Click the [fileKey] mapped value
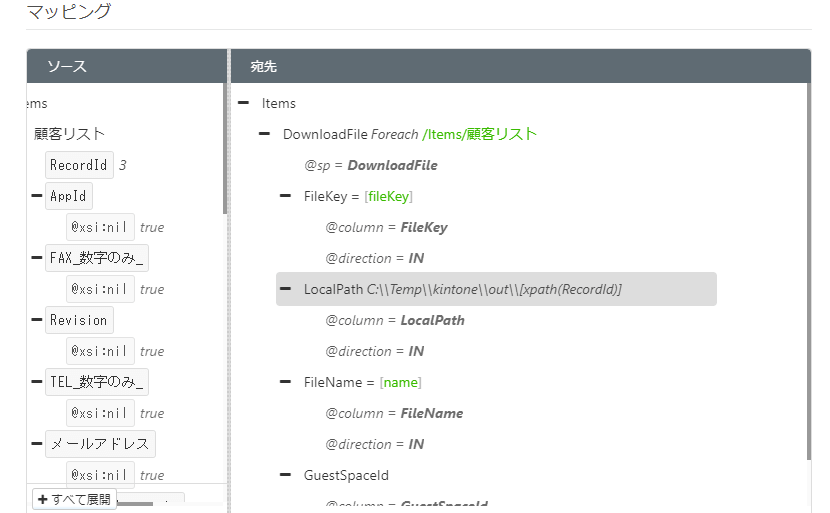Viewport: 830px width, 513px height. pyautogui.click(x=388, y=196)
